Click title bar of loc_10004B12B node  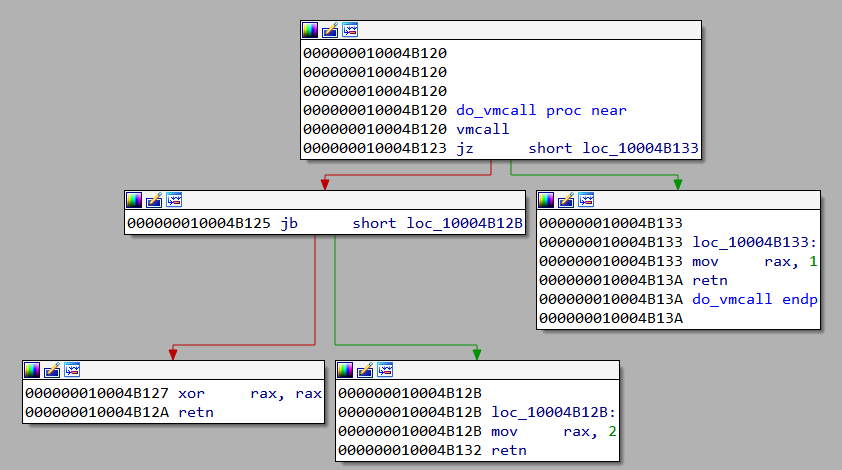tap(477, 370)
